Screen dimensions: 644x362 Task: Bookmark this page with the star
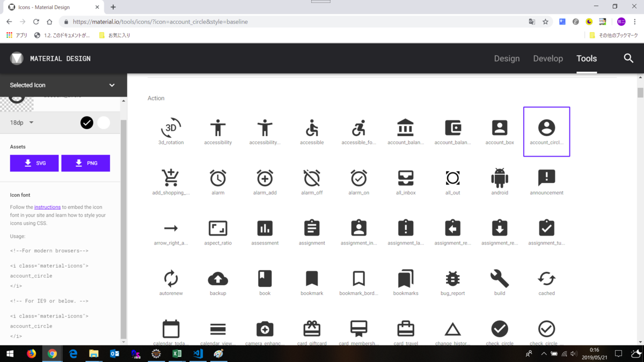point(545,22)
